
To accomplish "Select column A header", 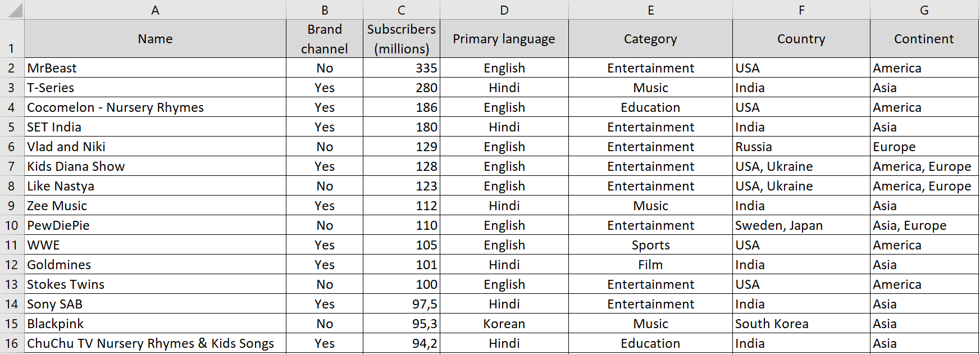I will click(x=155, y=10).
